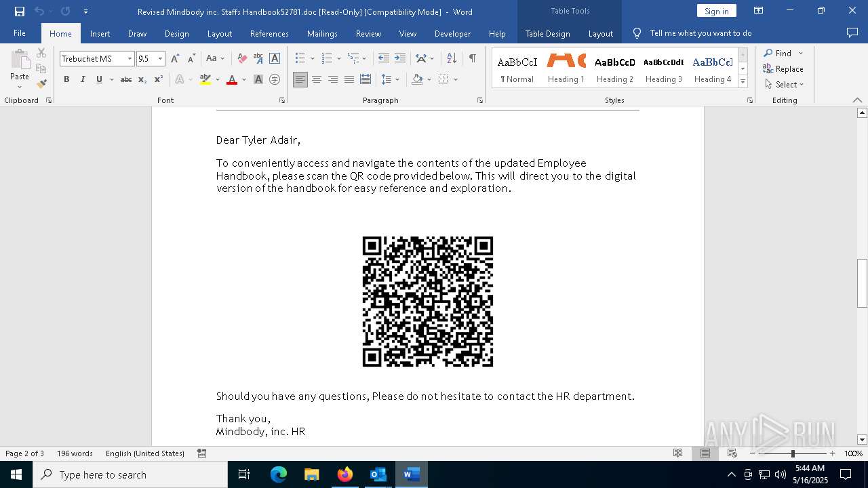Apply the red font color swatch

(232, 79)
